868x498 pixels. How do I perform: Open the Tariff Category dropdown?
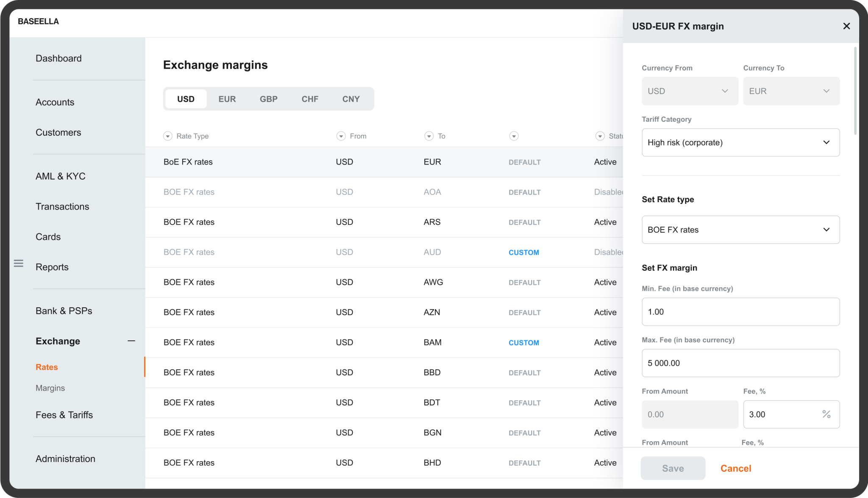point(740,142)
